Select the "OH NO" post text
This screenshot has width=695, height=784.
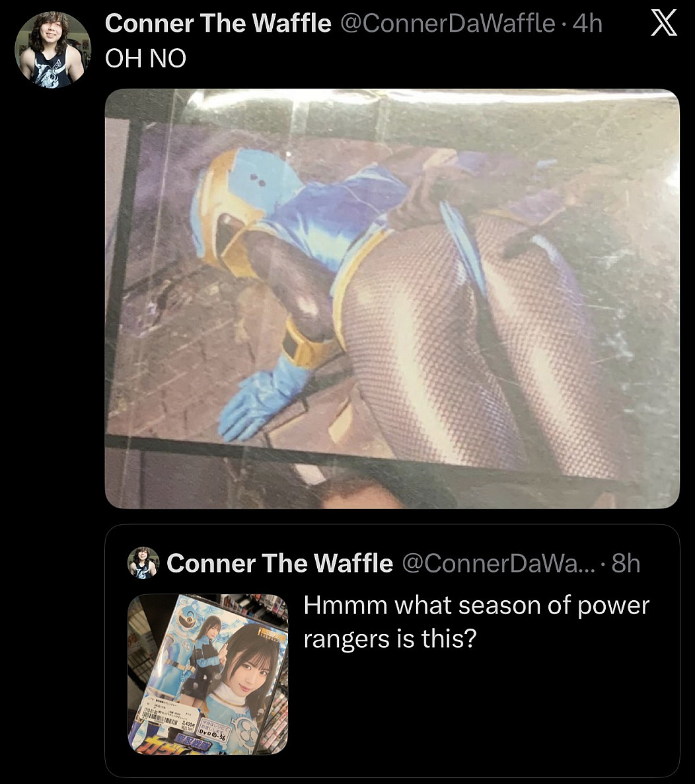coord(146,59)
